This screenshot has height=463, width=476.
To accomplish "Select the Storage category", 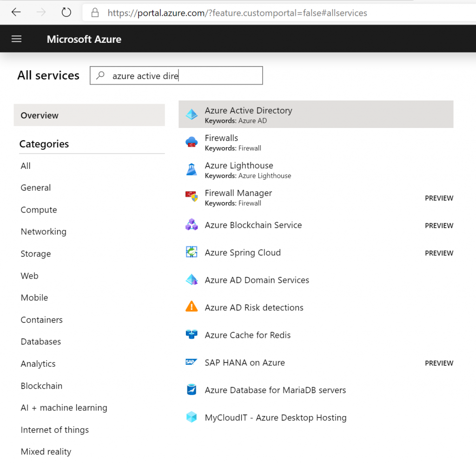I will pos(35,254).
